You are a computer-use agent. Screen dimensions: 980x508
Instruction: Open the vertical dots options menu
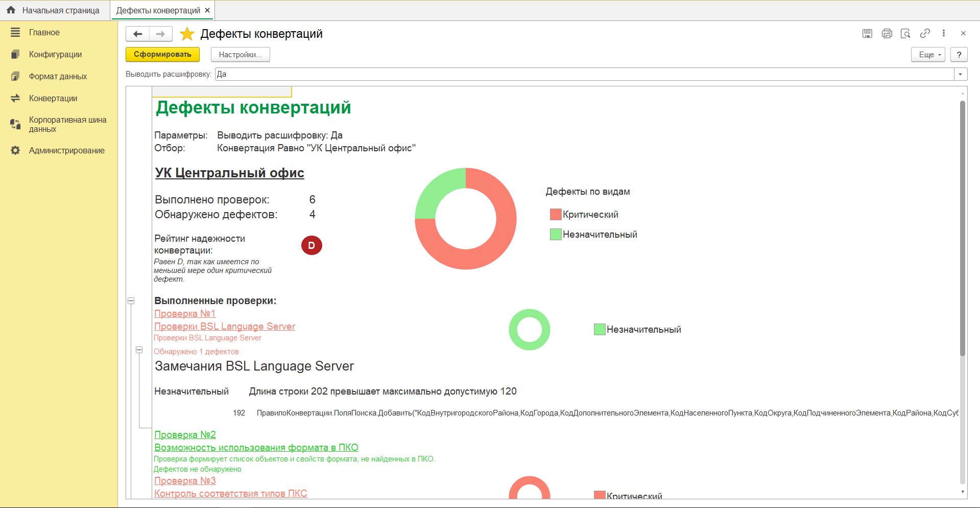pos(944,34)
